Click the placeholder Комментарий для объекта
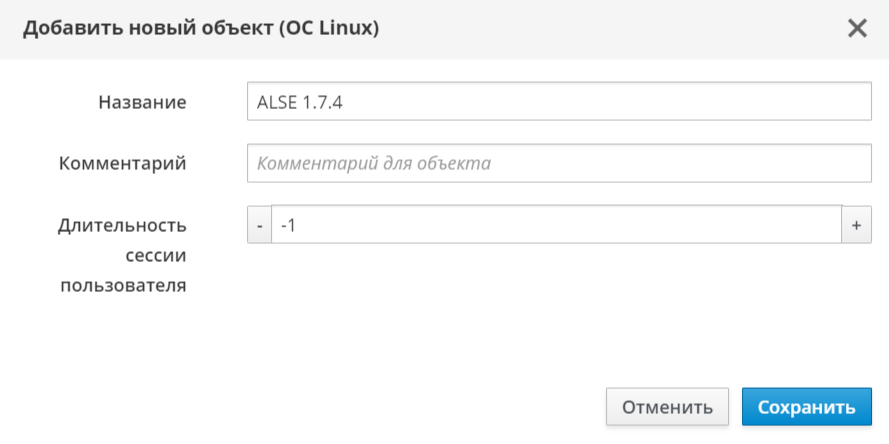 pyautogui.click(x=373, y=163)
